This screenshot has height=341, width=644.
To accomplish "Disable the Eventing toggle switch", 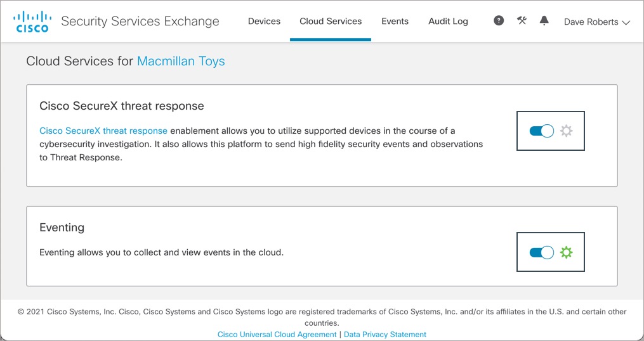I will pyautogui.click(x=542, y=252).
